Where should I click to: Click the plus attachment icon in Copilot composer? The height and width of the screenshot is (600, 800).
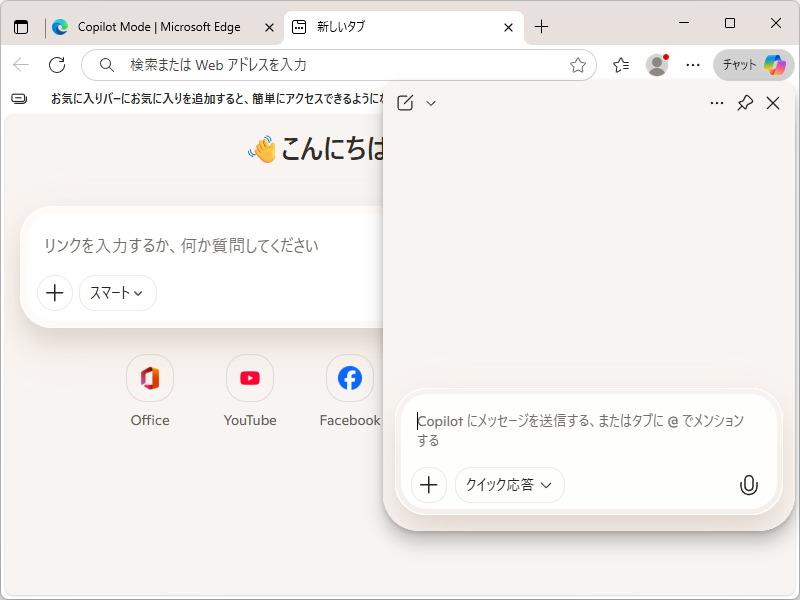[x=428, y=484]
